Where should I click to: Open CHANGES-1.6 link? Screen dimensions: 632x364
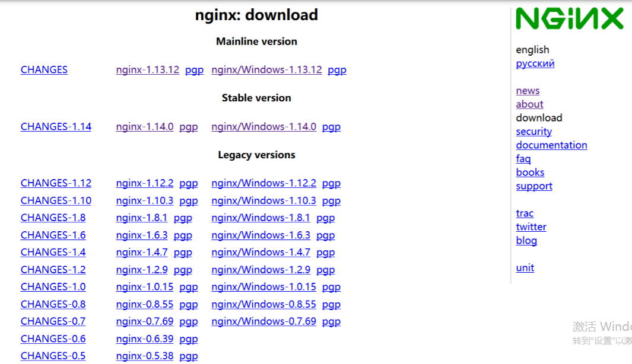click(x=53, y=235)
